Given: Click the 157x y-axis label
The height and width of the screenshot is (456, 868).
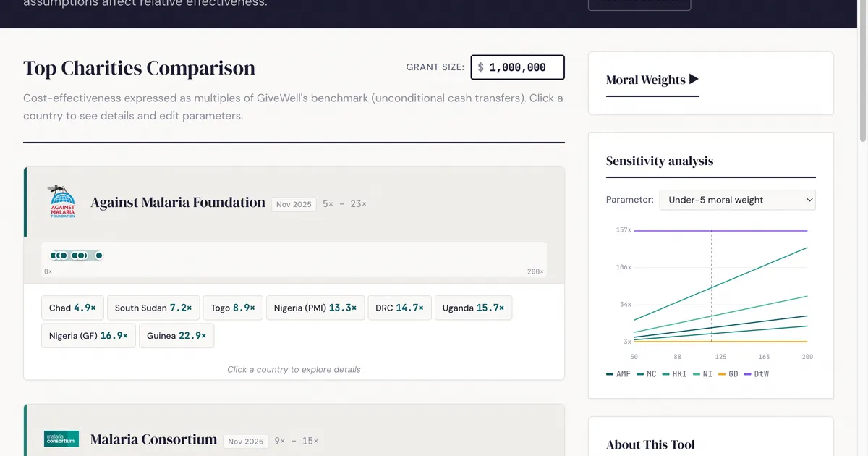Looking at the screenshot, I should tap(624, 230).
